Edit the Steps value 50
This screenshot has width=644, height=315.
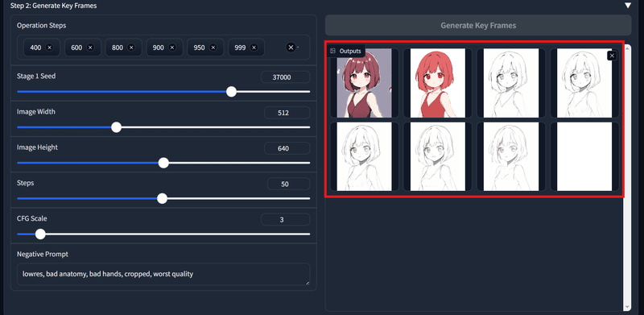click(x=288, y=184)
